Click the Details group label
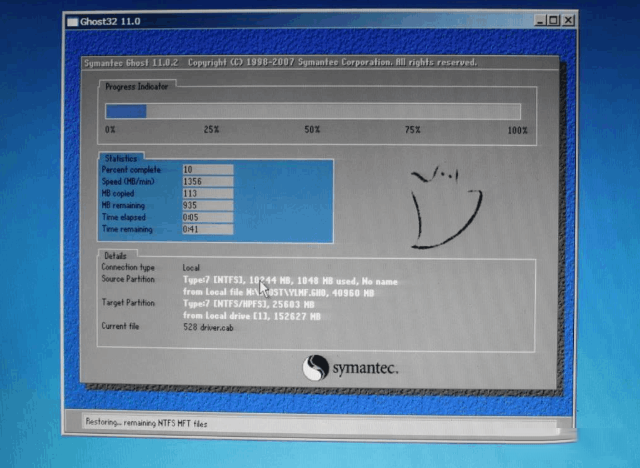Image resolution: width=640 pixels, height=468 pixels. (115, 256)
